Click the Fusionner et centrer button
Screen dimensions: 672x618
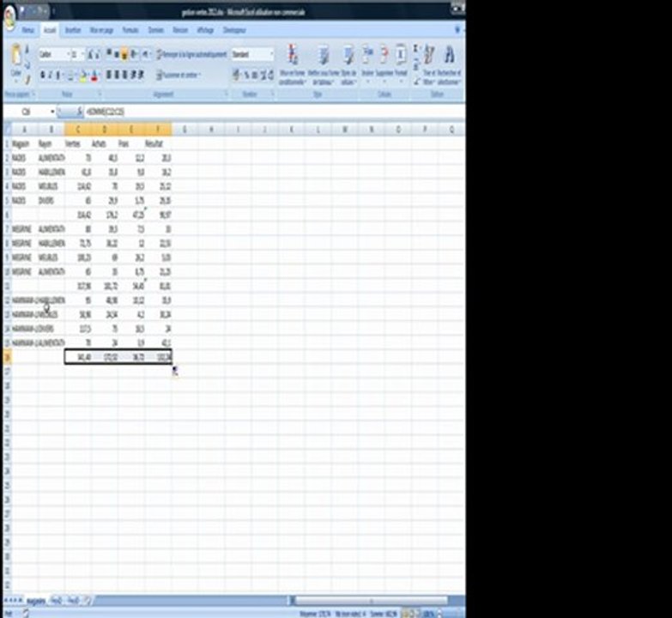(179, 76)
